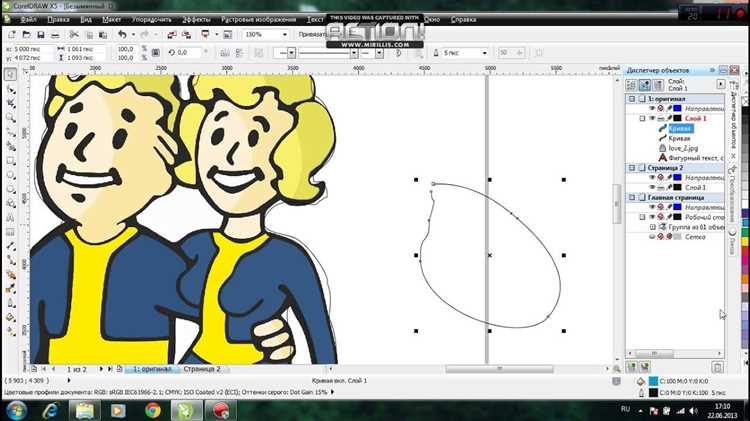Open the zoom level dropdown
This screenshot has width=750, height=421.
pyautogui.click(x=285, y=35)
